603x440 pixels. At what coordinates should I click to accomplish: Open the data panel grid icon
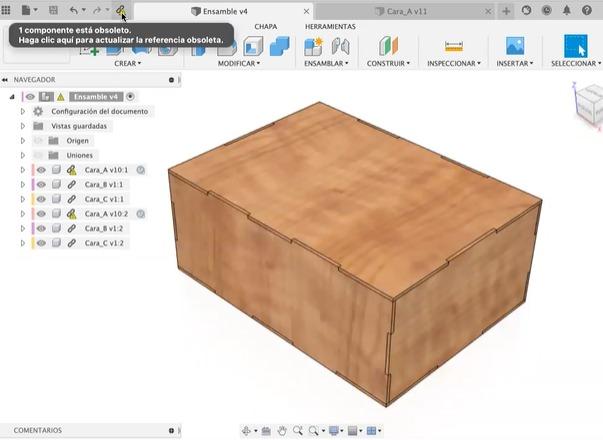pos(6,10)
